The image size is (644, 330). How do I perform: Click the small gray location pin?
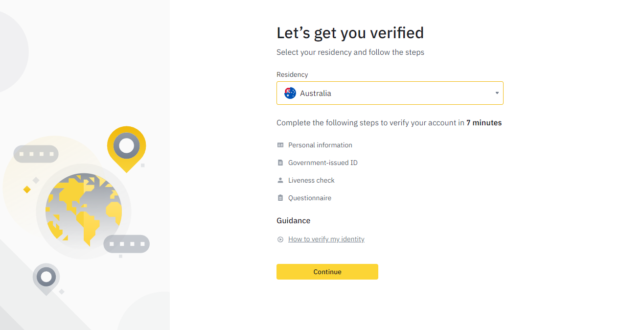pyautogui.click(x=46, y=278)
